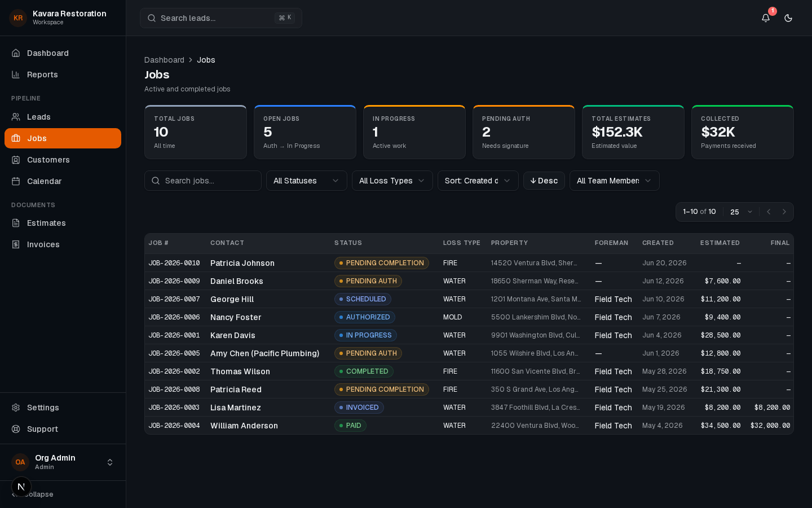Click Karen Davis IN PROGRESS badge
812x508 pixels.
[x=365, y=335]
